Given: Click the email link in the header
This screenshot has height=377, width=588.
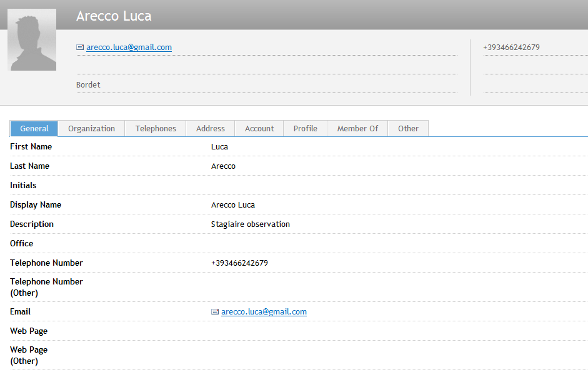Looking at the screenshot, I should [129, 48].
